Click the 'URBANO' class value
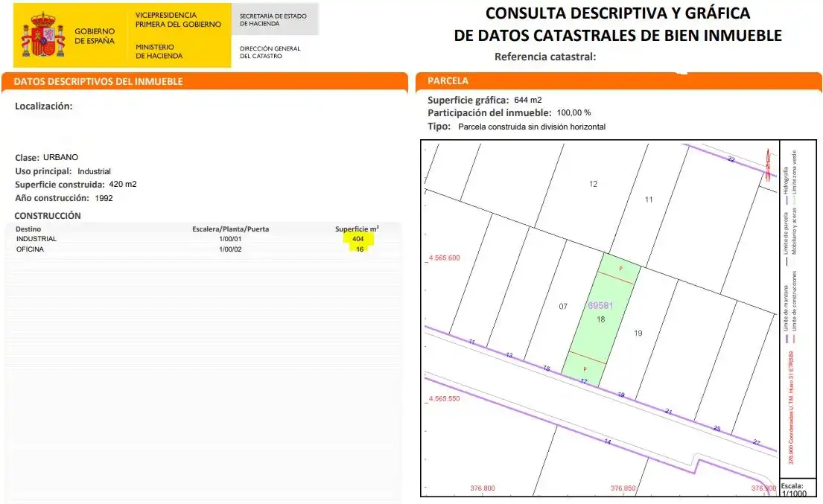This screenshot has width=823, height=504. pos(60,157)
